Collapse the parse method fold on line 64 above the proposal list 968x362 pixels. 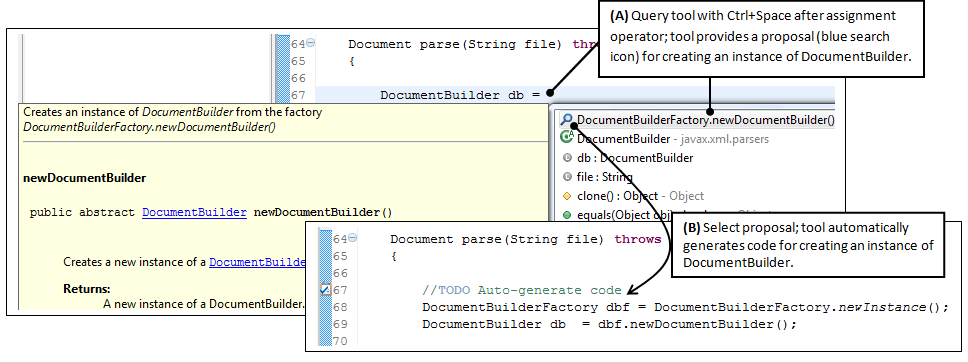(311, 43)
